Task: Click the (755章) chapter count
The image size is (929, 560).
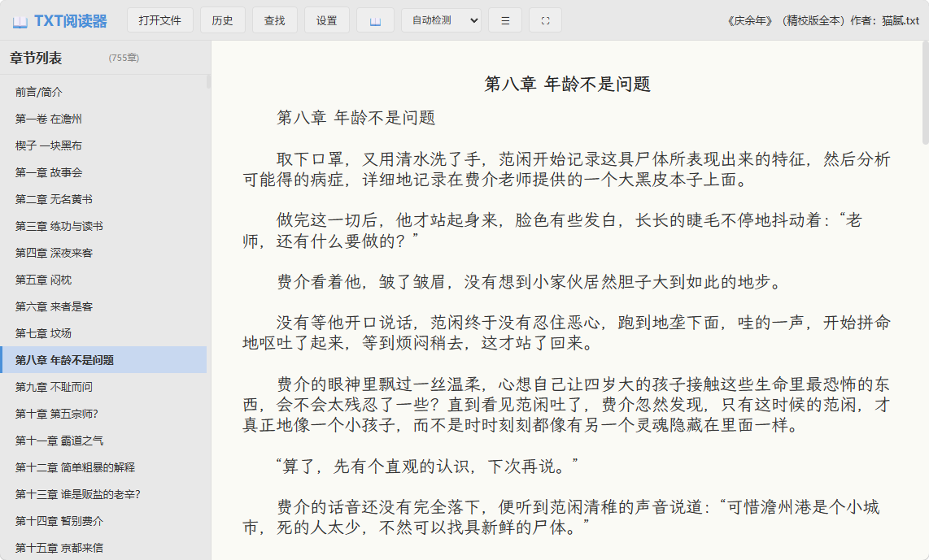Action: [x=124, y=58]
